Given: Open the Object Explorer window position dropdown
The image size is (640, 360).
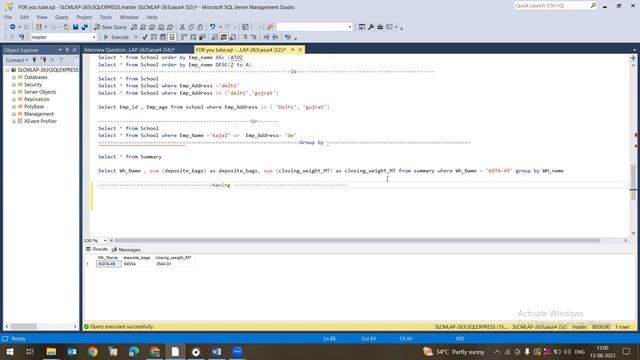Looking at the screenshot, I should click(60, 50).
